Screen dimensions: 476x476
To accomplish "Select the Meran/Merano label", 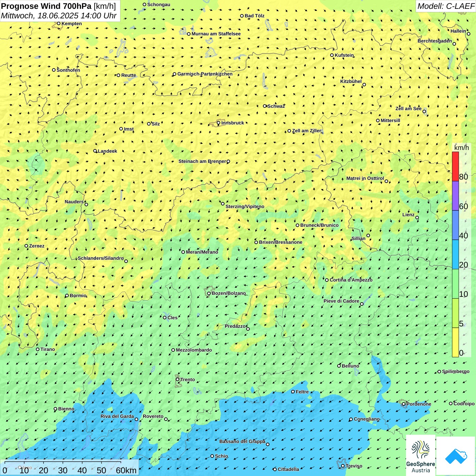I will coord(202,252).
